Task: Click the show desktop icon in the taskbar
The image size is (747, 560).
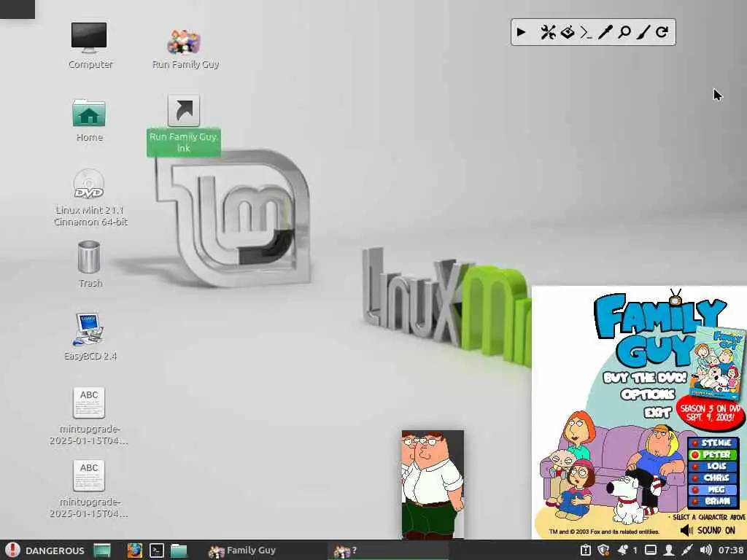Action: [102, 551]
